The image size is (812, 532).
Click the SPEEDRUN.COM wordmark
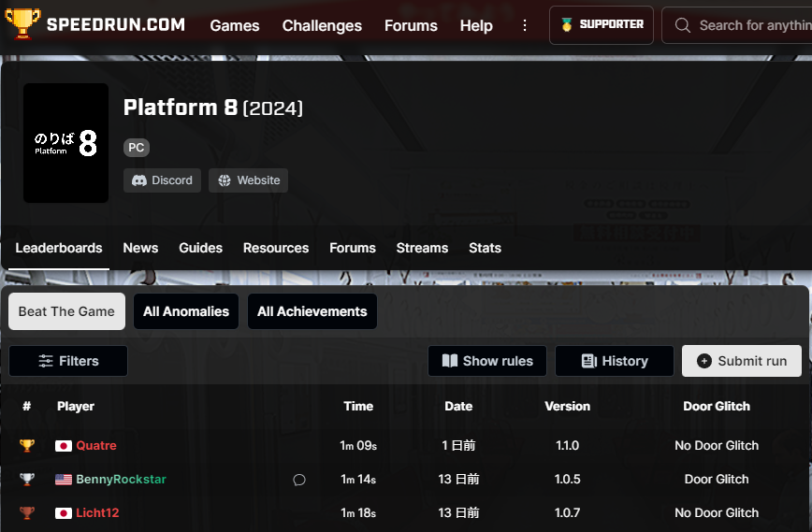point(116,24)
